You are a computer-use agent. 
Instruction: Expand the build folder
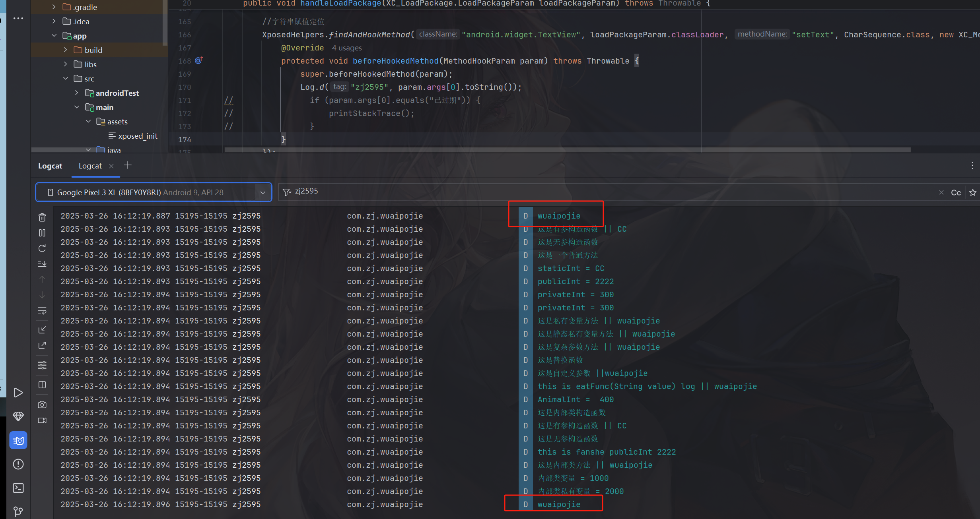[x=66, y=50]
